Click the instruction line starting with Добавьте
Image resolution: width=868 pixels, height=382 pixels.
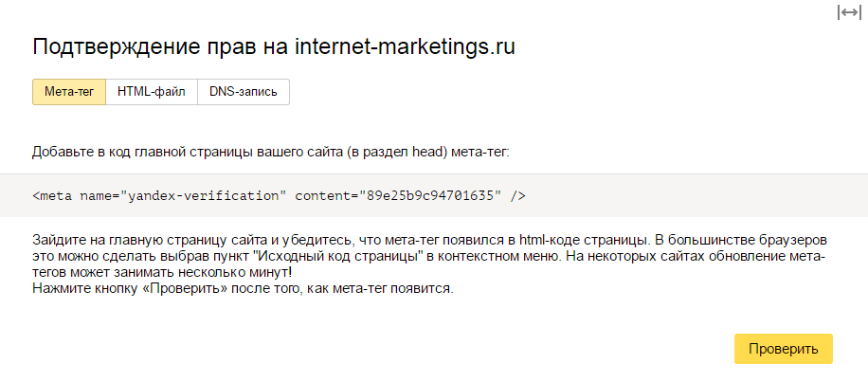[271, 151]
